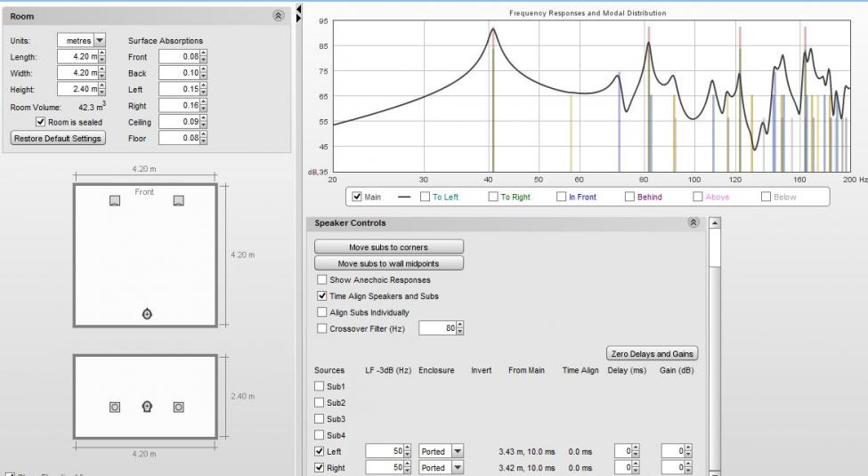The height and width of the screenshot is (476, 868).
Task: Click the Floor absorption value field
Action: 179,137
